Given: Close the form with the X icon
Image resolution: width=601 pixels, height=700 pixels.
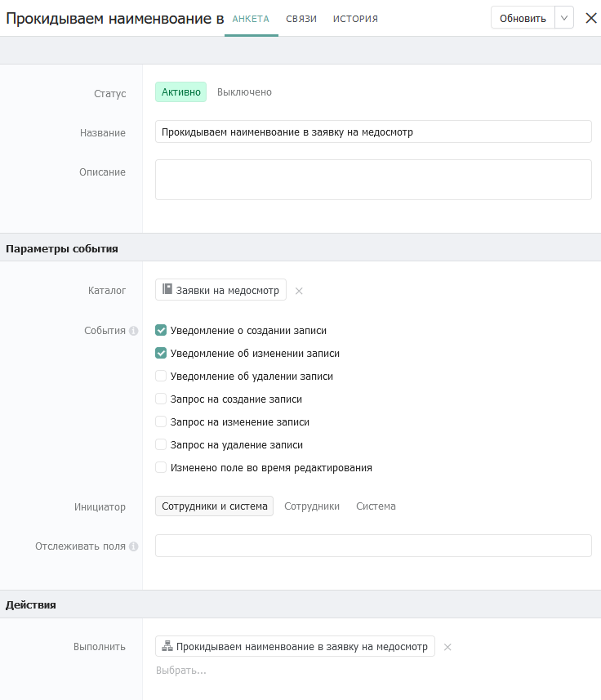Looking at the screenshot, I should click(591, 18).
